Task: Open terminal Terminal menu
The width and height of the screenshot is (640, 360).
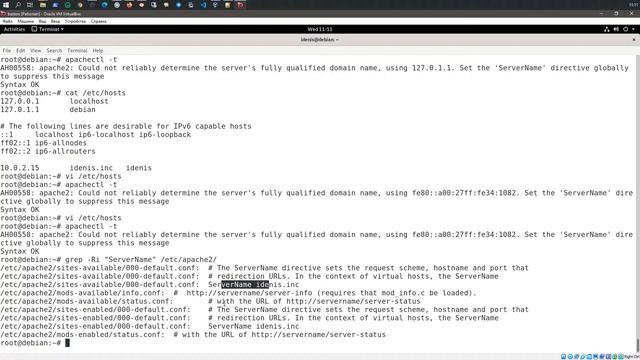Action: 77,51
